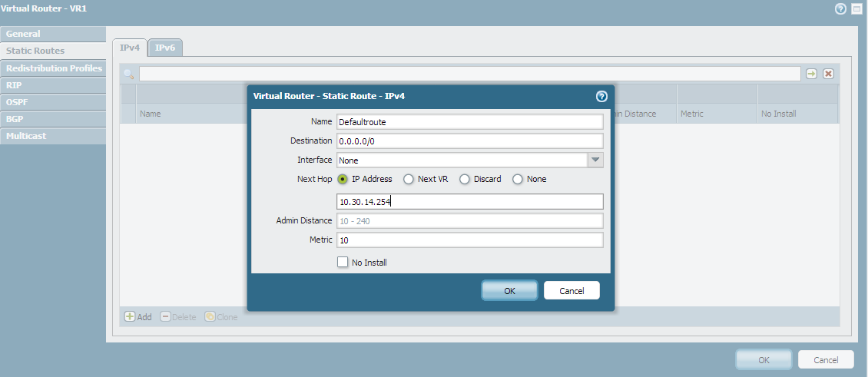Image resolution: width=868 pixels, height=377 pixels.
Task: Switch to the IPv6 tab
Action: coord(165,48)
